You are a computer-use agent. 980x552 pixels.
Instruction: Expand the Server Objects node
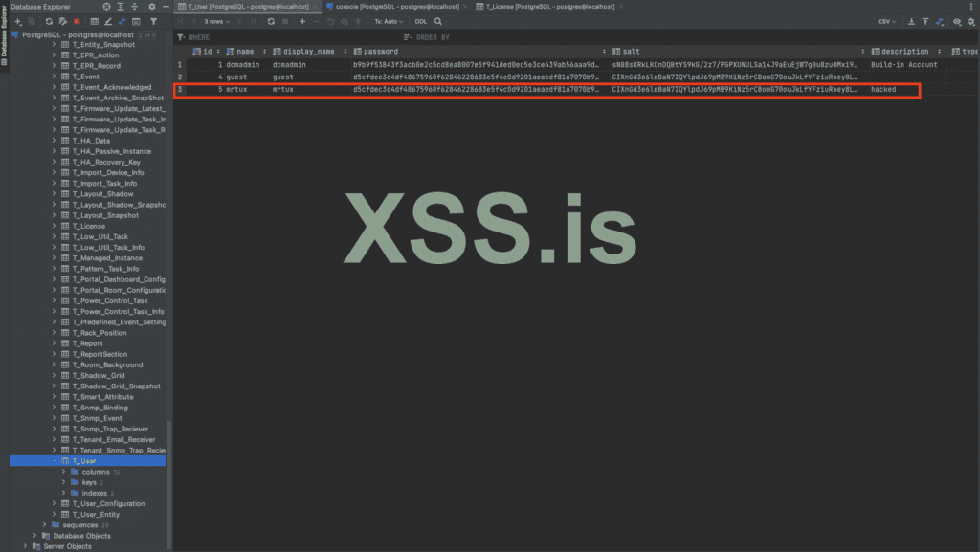coord(25,546)
